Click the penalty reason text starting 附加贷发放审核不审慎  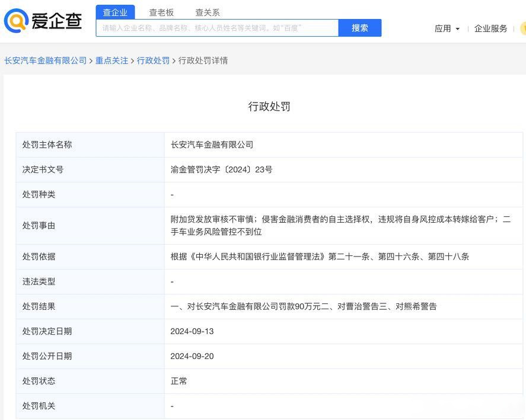coord(340,226)
